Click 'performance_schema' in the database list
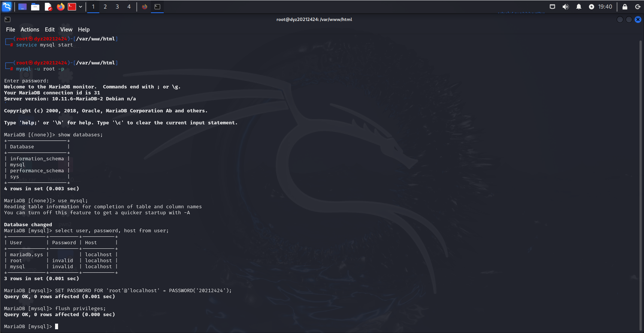The image size is (644, 333). click(37, 171)
